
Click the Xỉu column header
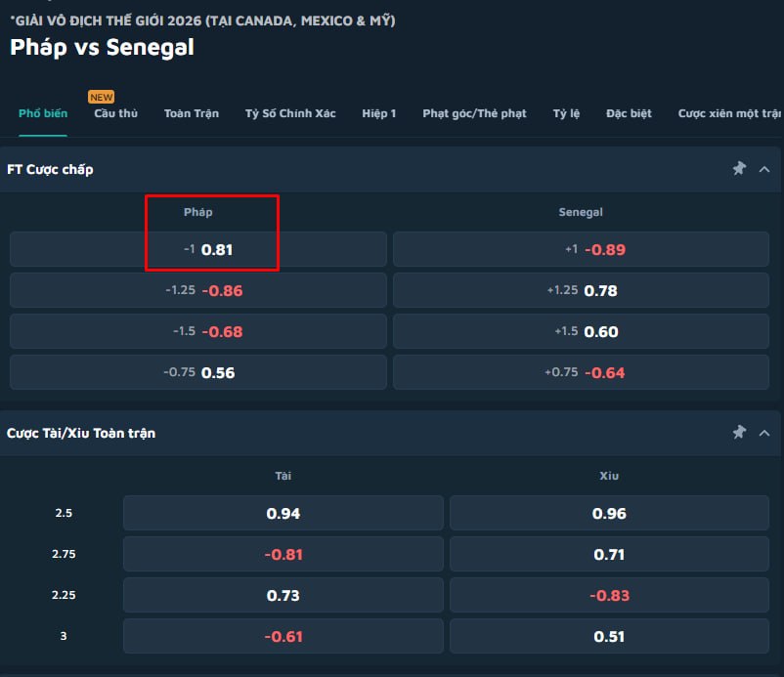[x=609, y=476]
